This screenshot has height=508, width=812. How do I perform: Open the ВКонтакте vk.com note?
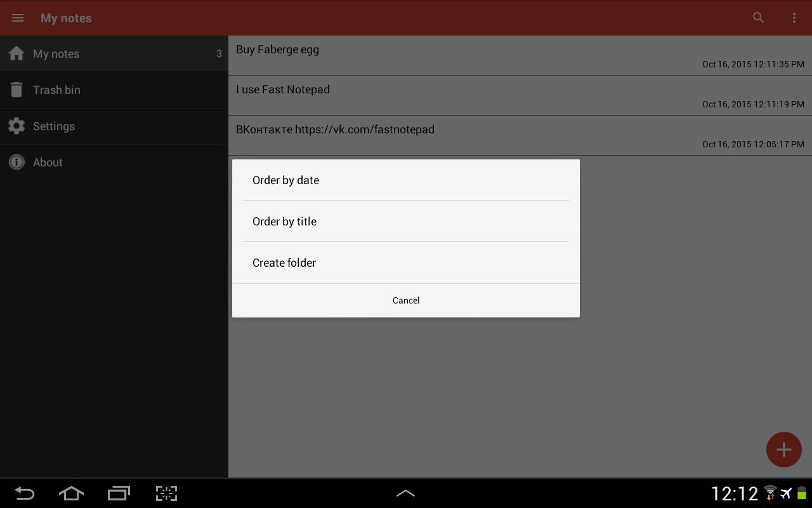520,135
